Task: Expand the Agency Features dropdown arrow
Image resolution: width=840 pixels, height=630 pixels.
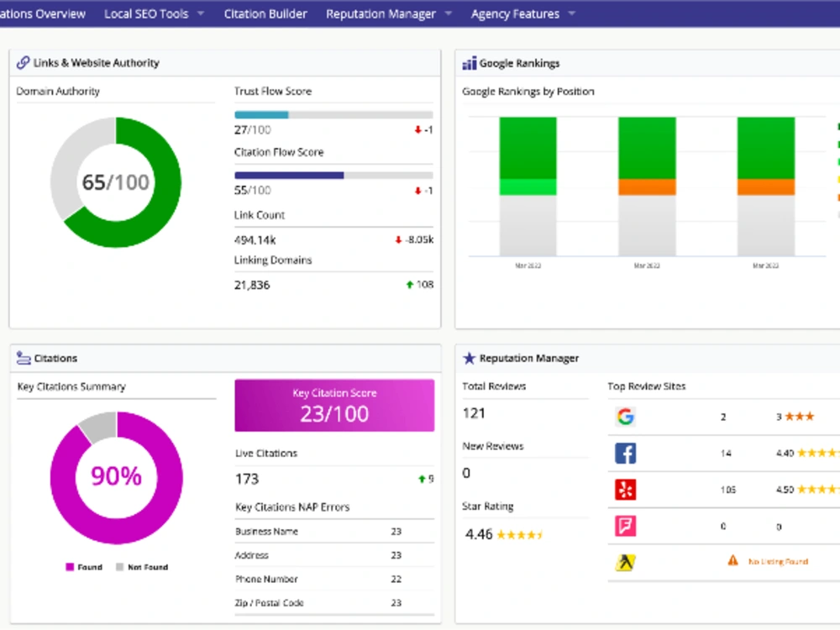Action: [571, 13]
